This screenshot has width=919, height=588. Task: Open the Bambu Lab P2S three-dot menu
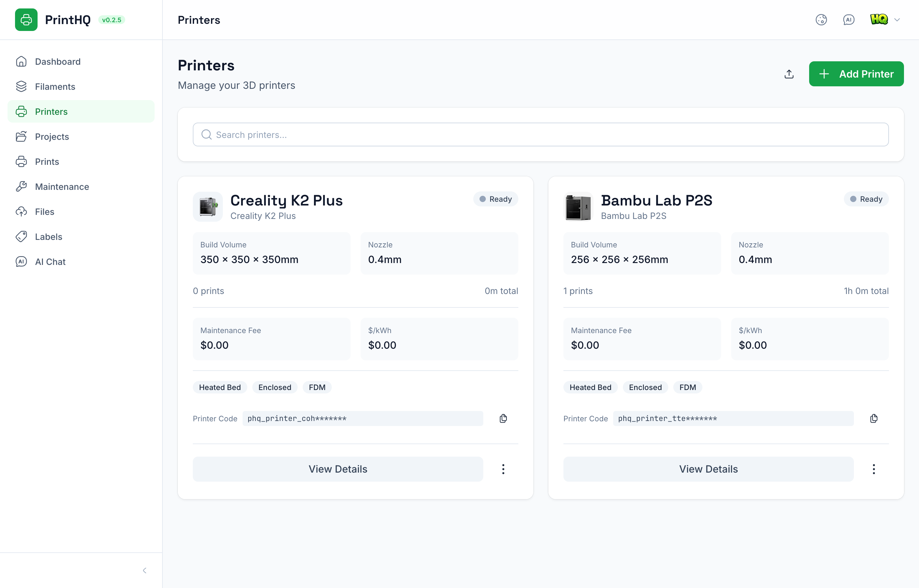tap(874, 469)
